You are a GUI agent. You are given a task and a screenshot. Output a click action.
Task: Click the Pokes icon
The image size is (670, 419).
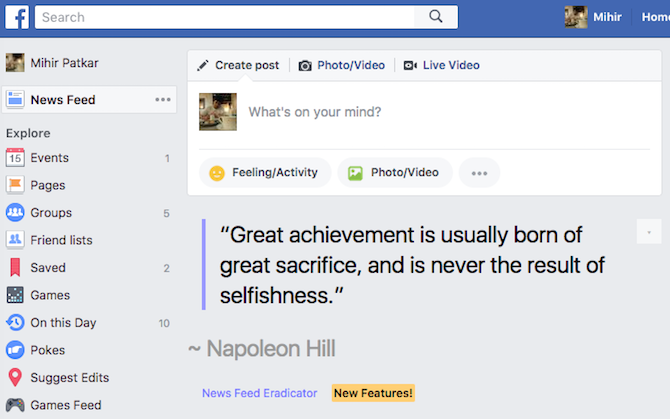coord(15,350)
